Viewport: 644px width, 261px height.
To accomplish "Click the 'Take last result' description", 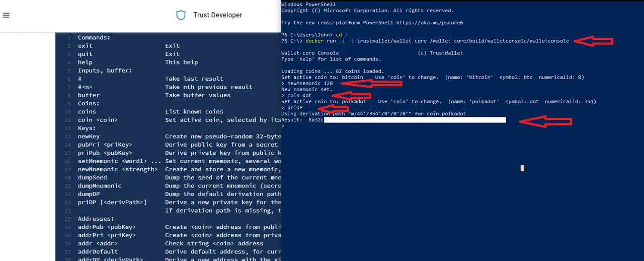I will 194,79.
